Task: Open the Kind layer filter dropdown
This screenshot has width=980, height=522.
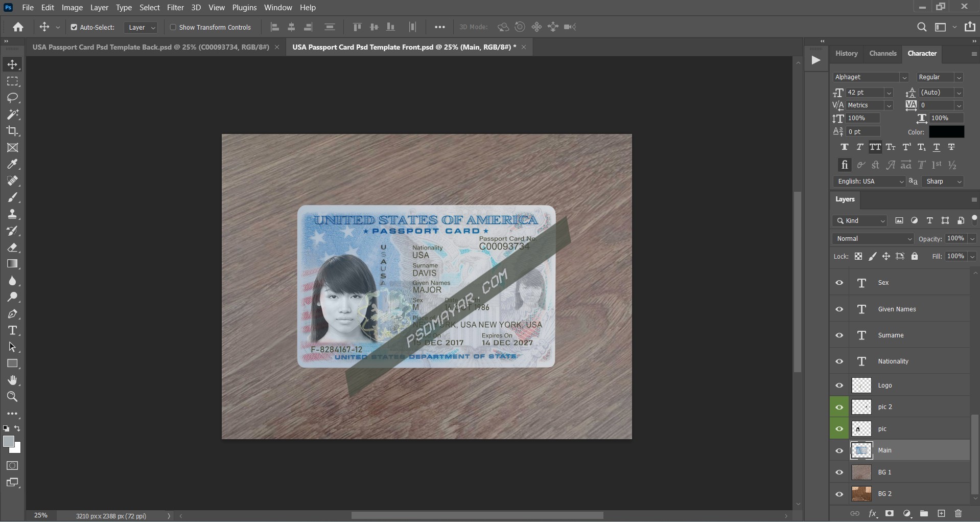Action: [x=860, y=221]
